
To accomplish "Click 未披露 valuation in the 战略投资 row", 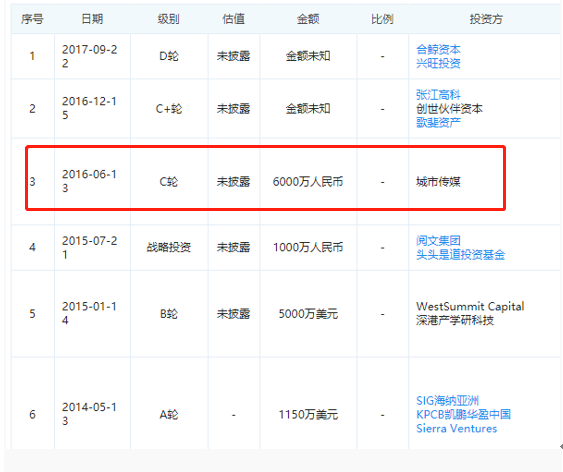I will click(x=233, y=247).
